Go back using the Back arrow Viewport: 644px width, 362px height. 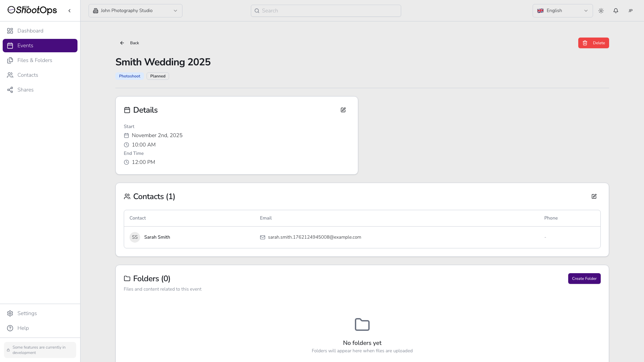(129, 43)
